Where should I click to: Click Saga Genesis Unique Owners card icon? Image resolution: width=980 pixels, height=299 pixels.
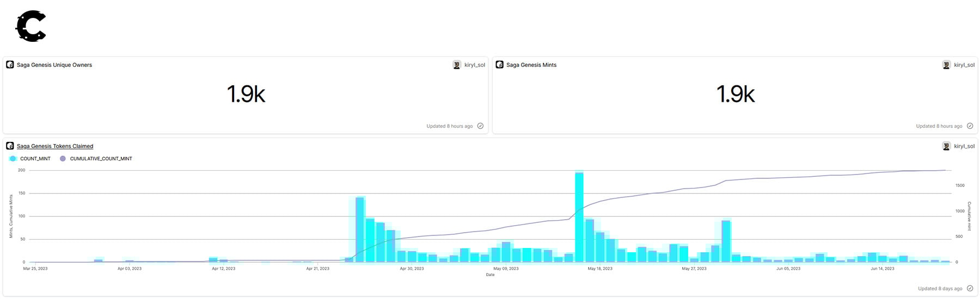10,65
